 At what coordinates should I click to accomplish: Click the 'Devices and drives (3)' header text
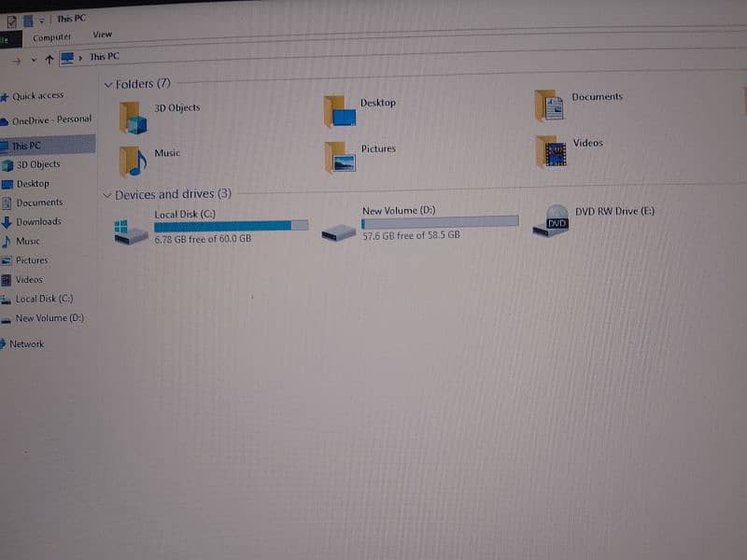173,194
